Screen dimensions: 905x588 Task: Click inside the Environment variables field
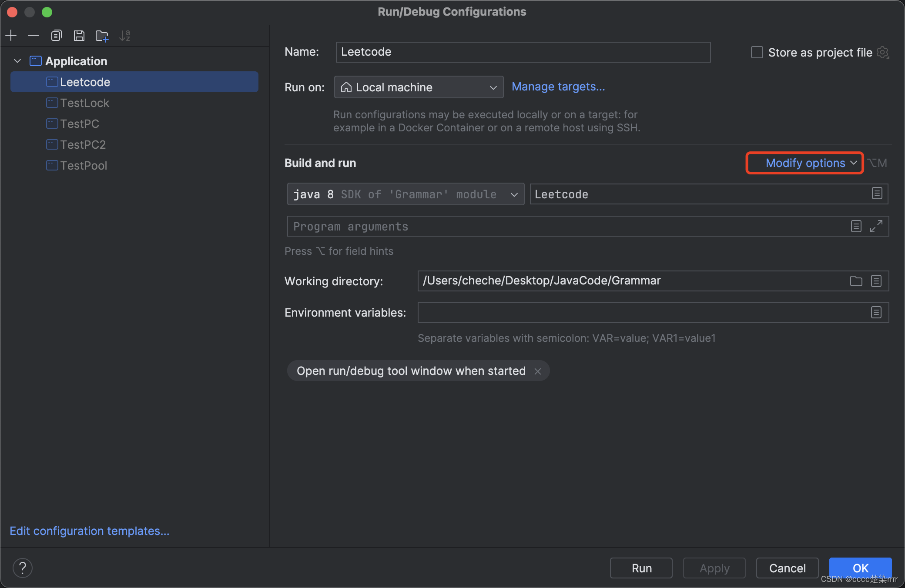point(640,312)
